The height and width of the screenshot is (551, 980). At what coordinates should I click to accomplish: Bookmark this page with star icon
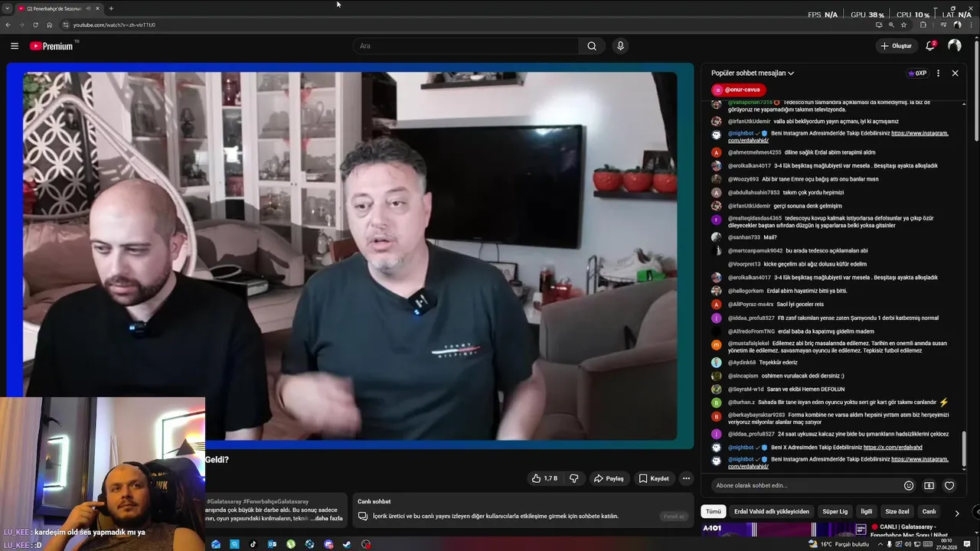click(903, 24)
